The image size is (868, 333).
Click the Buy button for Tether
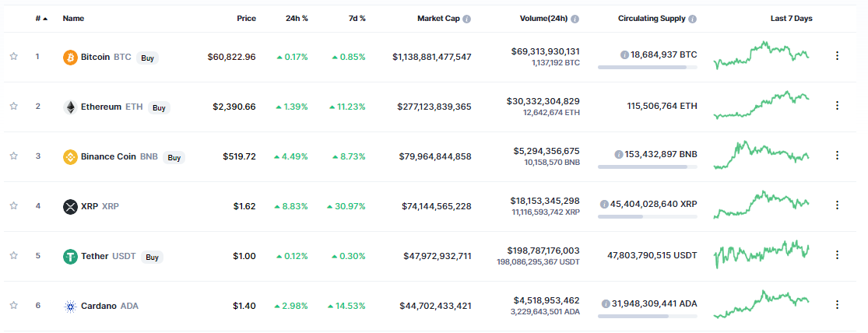tap(153, 257)
